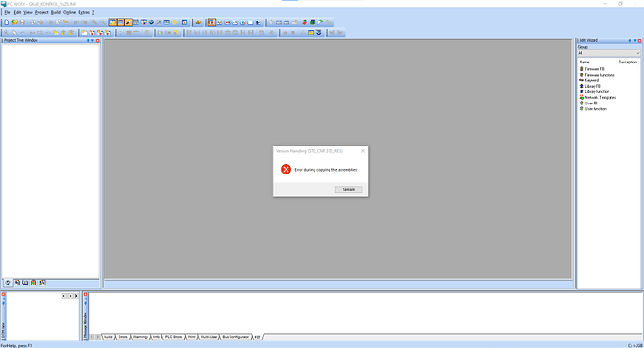Click the Libraries tab icon under project tree
The width and height of the screenshot is (644, 348).
[25, 283]
